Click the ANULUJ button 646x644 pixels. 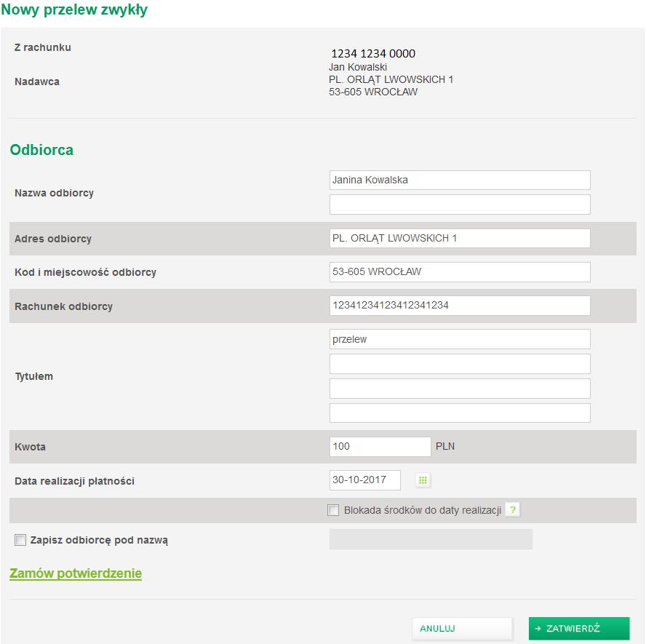pyautogui.click(x=462, y=628)
